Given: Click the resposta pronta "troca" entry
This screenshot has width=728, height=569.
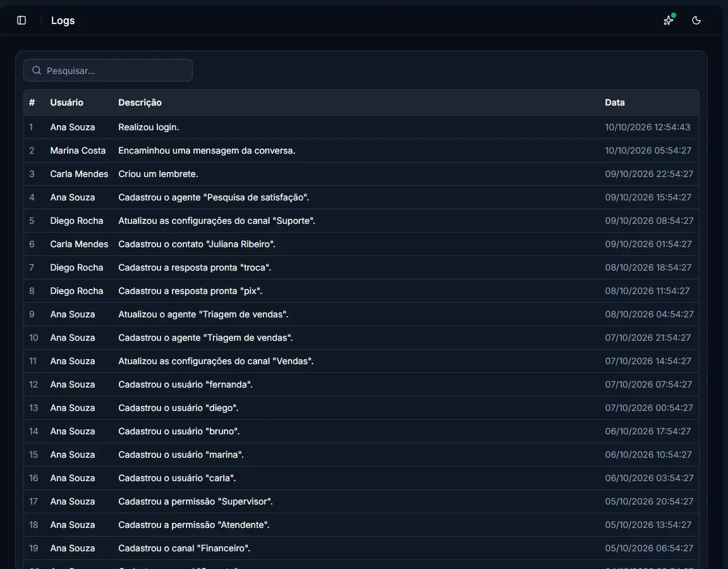Looking at the screenshot, I should [195, 267].
